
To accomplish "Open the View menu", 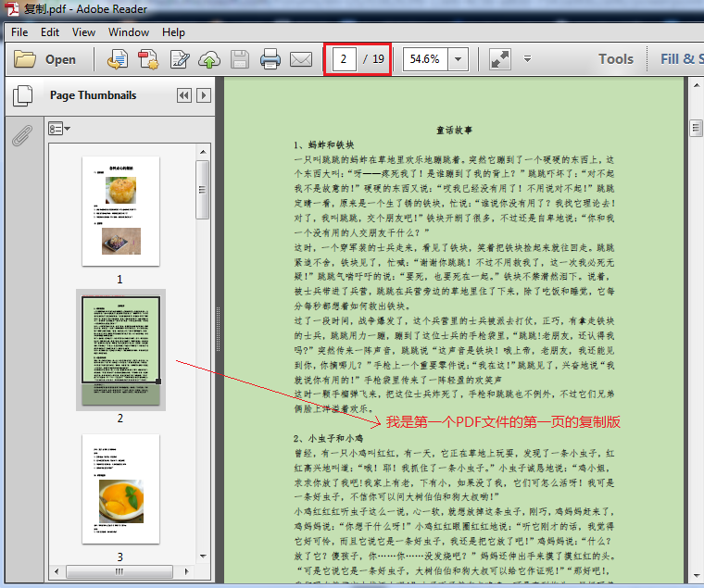I will (83, 32).
